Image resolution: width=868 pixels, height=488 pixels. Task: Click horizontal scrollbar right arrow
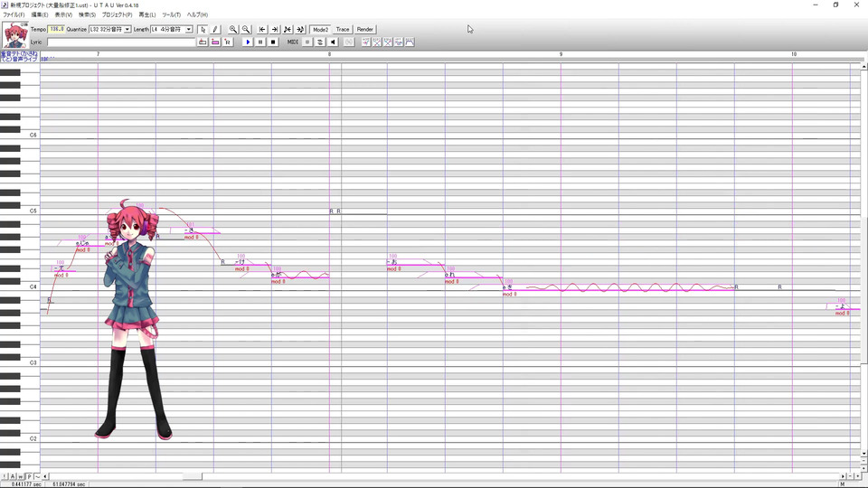point(843,476)
